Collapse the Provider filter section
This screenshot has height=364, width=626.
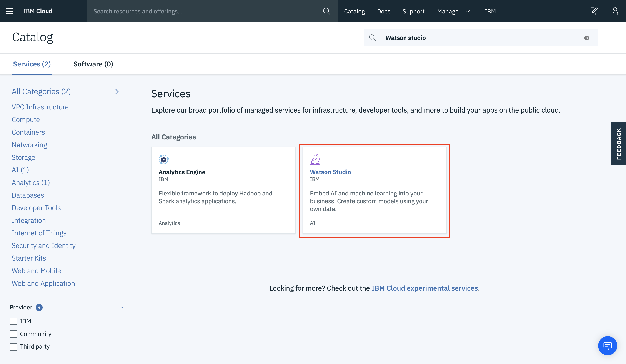coord(122,307)
